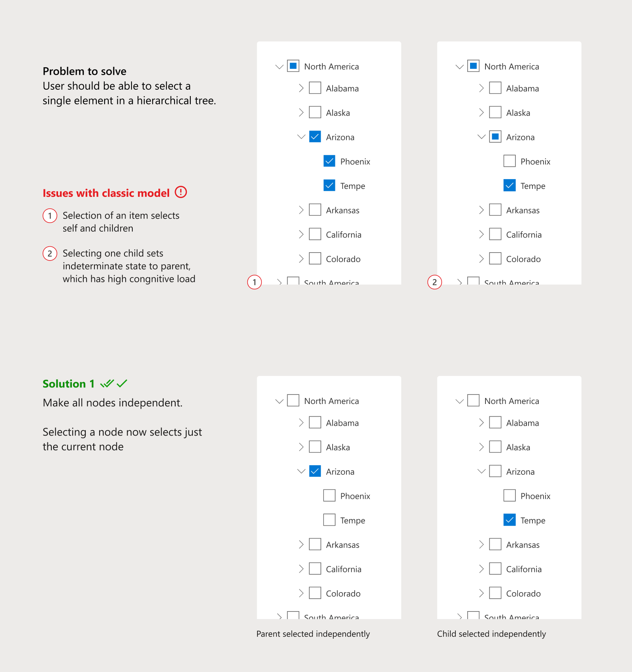632x672 pixels.
Task: Expand Alabama in 'Child selected independently' panel
Action: 481,423
